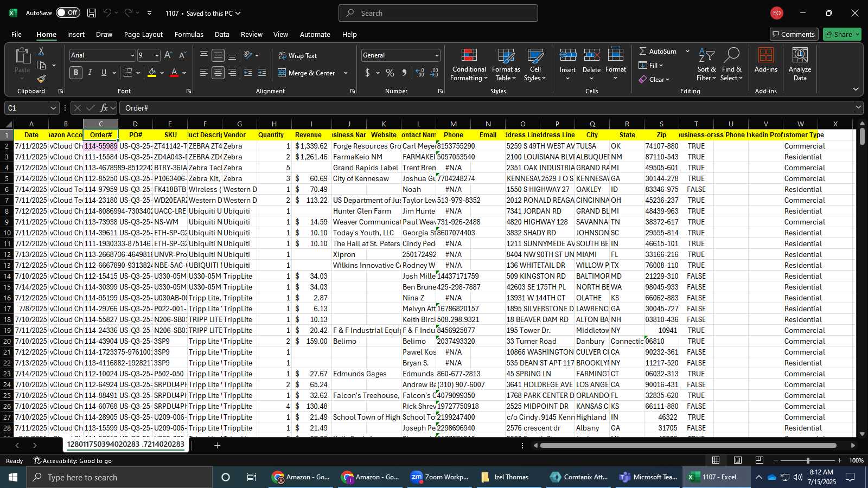This screenshot has width=868, height=488.
Task: Open the File menu
Action: (16, 34)
